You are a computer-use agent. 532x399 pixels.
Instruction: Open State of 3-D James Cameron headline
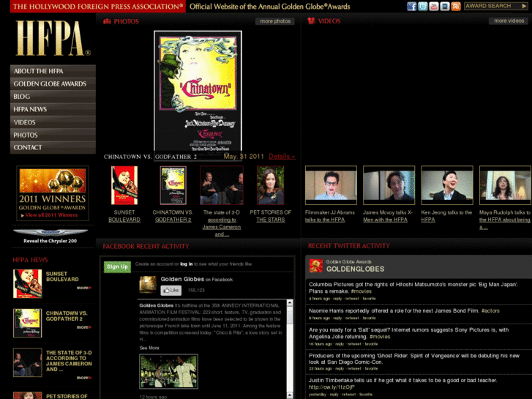(69, 361)
